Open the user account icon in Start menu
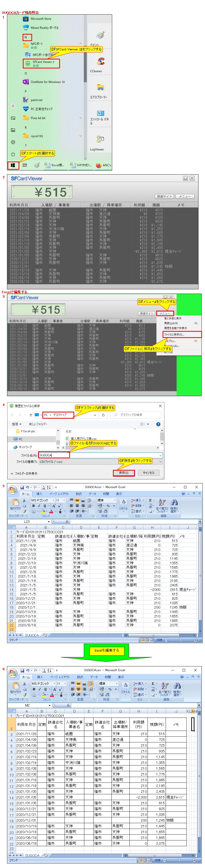The width and height of the screenshot is (205, 868). pos(13,106)
